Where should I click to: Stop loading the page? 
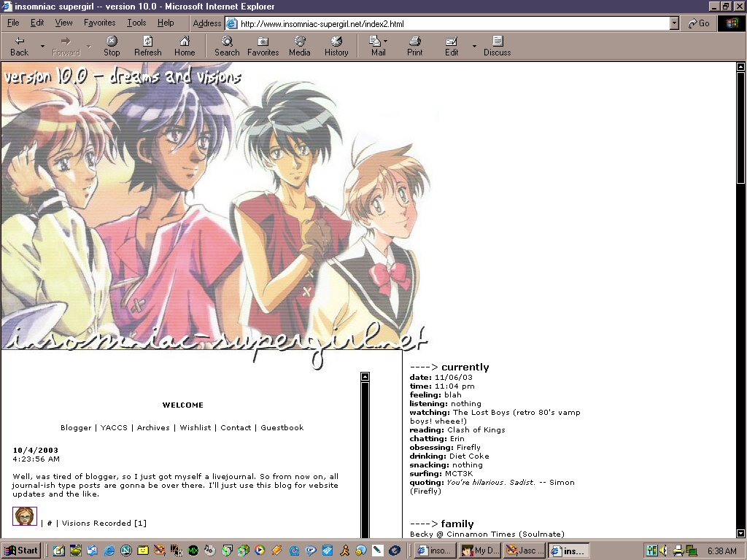[x=112, y=46]
